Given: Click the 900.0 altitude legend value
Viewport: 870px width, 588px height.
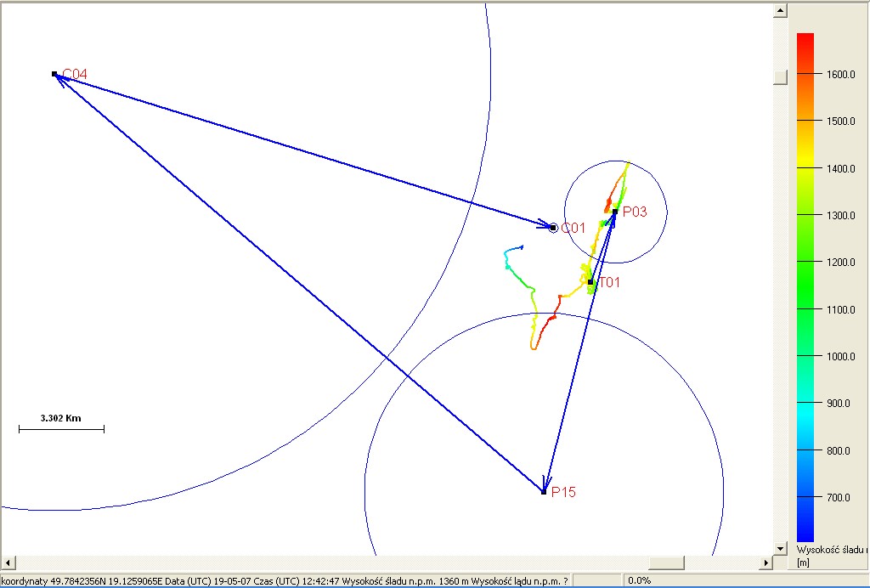Looking at the screenshot, I should [839, 404].
